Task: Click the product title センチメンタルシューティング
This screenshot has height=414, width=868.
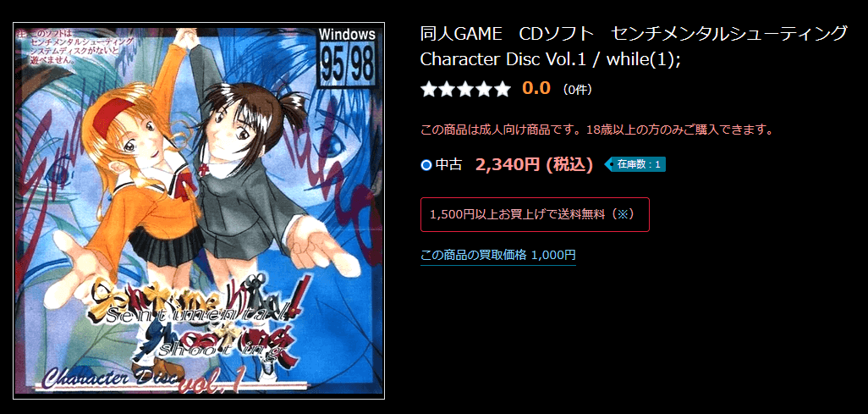Action: tap(729, 34)
